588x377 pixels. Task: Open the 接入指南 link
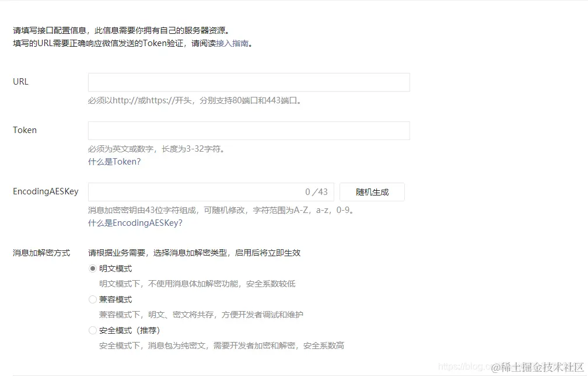tap(233, 43)
